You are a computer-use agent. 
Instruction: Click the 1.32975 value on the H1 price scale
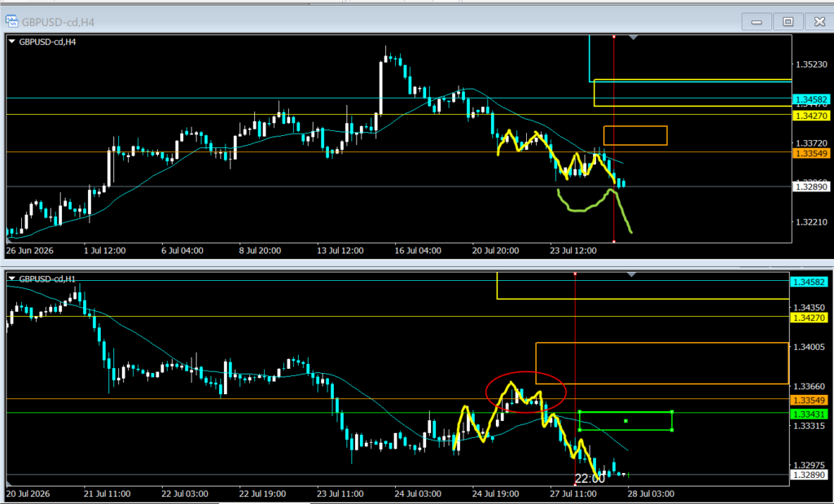810,465
